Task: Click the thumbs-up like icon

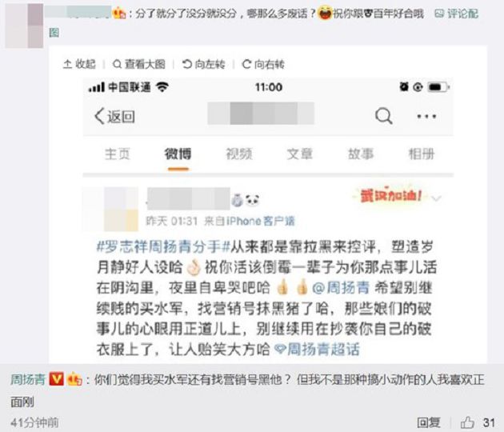Action: point(467,422)
